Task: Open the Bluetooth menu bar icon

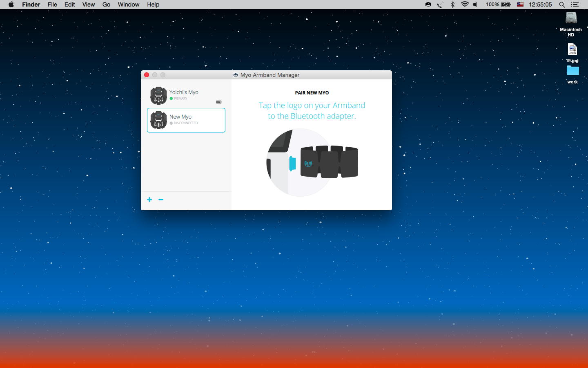Action: tap(452, 4)
